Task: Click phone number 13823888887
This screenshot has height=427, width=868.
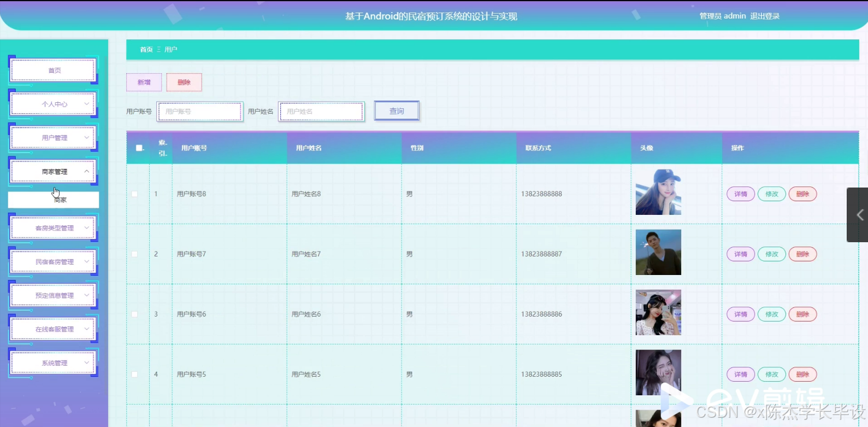Action: pos(541,254)
